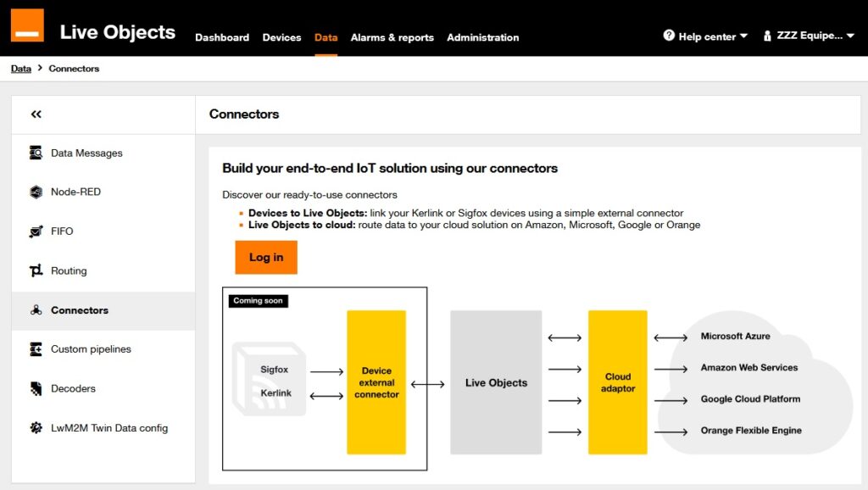Click the Help center question mark icon
868x490 pixels.
(669, 36)
